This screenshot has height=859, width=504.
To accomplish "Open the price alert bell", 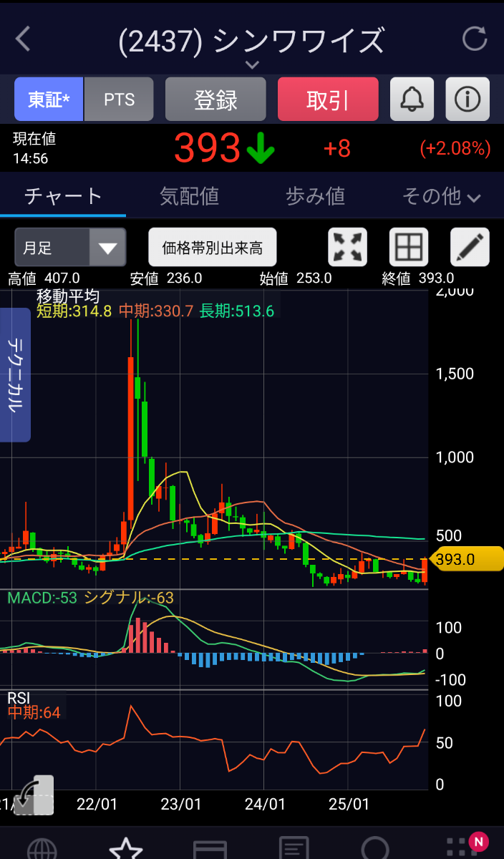I will [412, 100].
